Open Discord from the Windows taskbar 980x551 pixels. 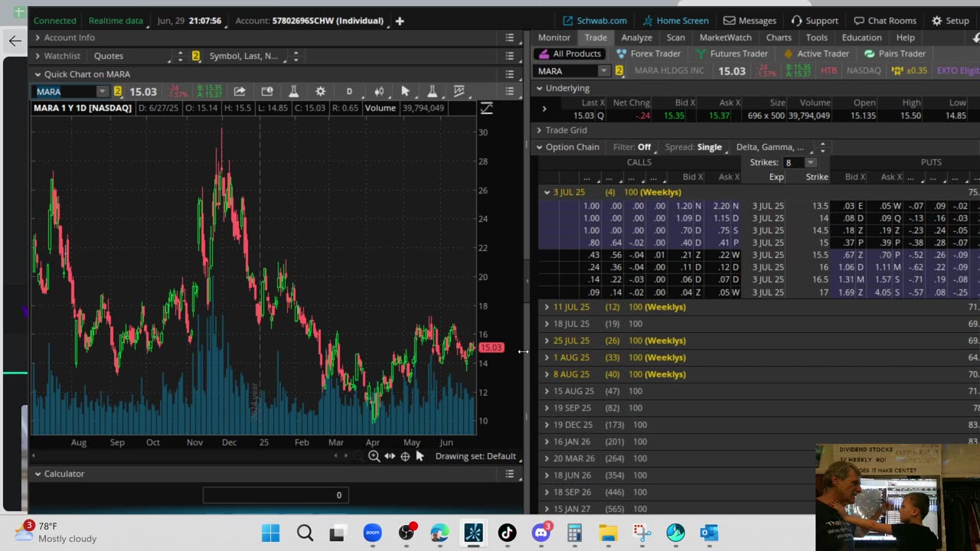(541, 533)
